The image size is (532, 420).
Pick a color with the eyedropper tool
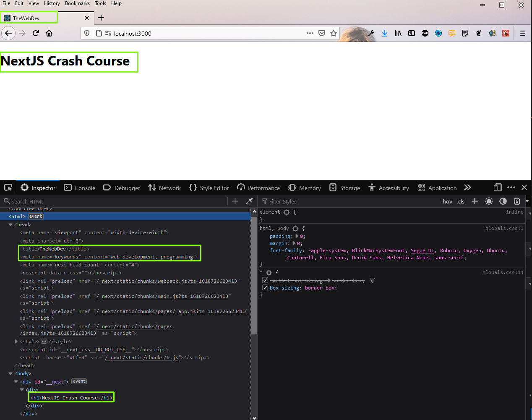point(249,201)
